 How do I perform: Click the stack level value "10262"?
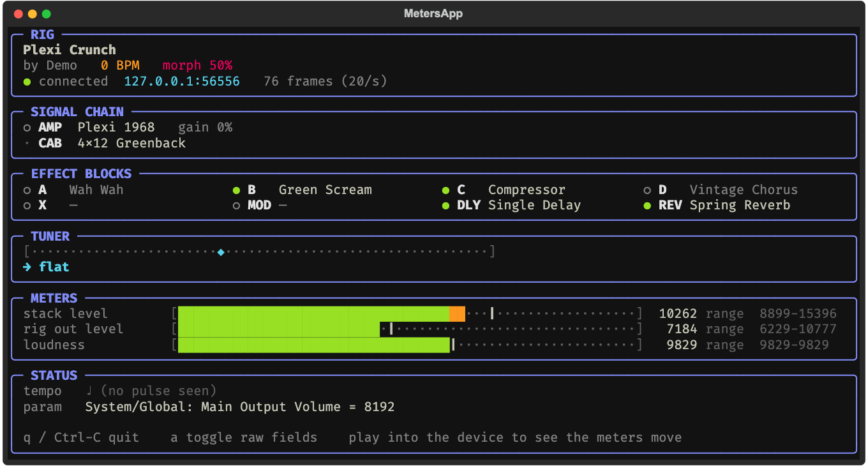[678, 313]
